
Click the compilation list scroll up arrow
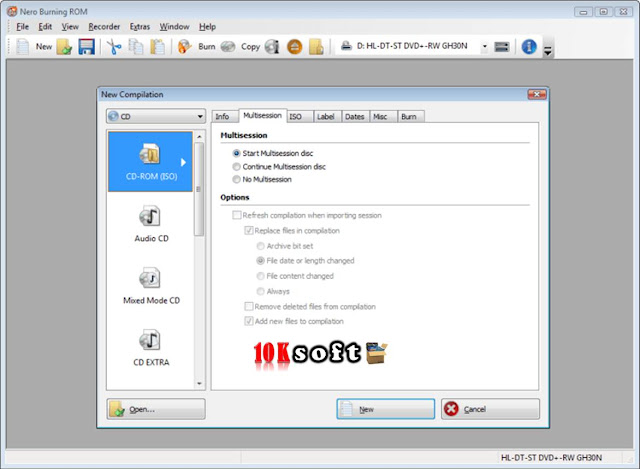(199, 136)
